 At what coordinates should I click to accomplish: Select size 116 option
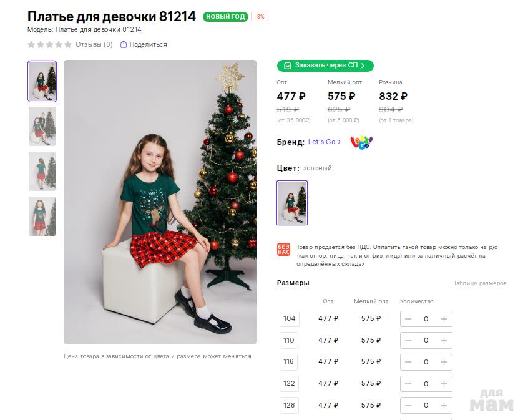289,362
